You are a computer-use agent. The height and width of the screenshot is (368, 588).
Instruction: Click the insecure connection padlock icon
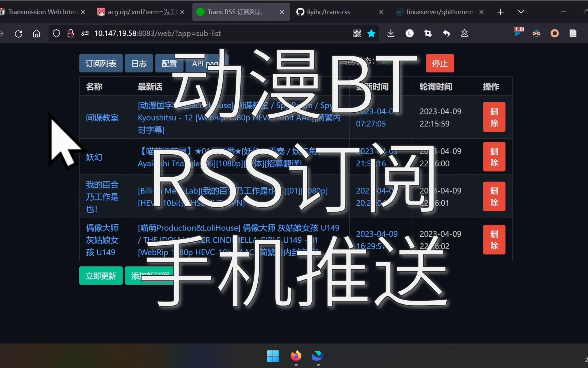pos(70,33)
